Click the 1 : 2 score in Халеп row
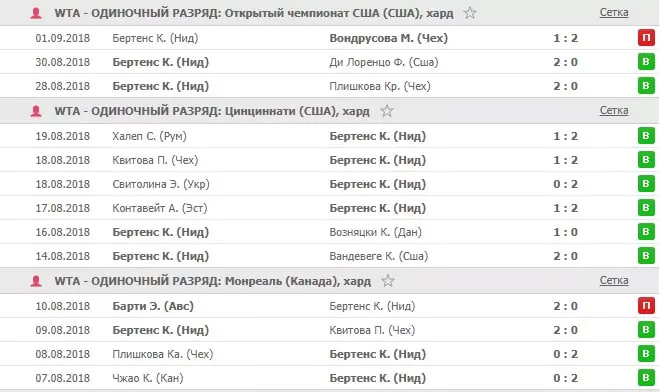The image size is (660, 392). (x=565, y=136)
